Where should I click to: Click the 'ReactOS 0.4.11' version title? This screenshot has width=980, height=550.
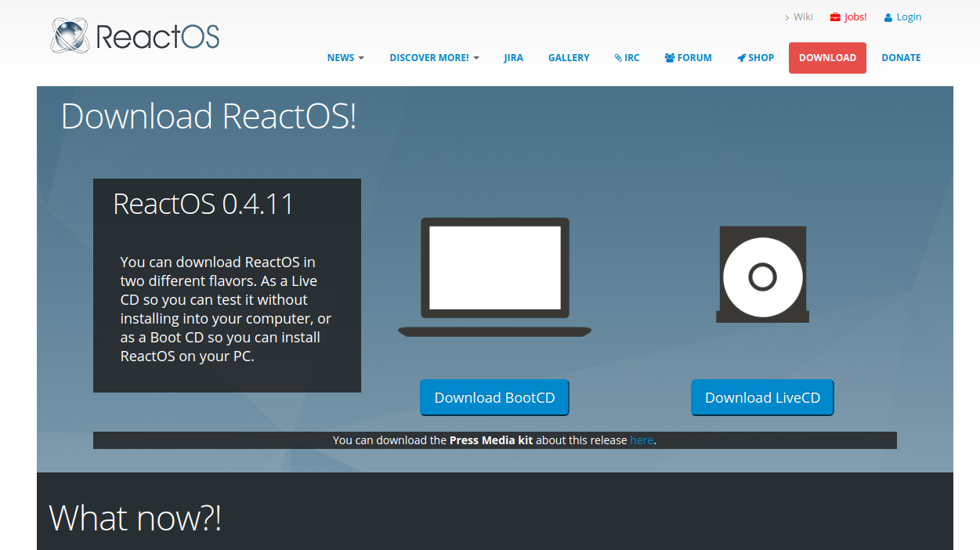204,204
